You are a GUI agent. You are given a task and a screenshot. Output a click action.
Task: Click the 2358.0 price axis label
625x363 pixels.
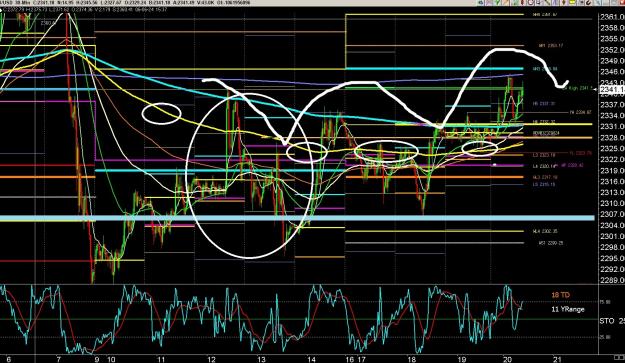click(613, 28)
